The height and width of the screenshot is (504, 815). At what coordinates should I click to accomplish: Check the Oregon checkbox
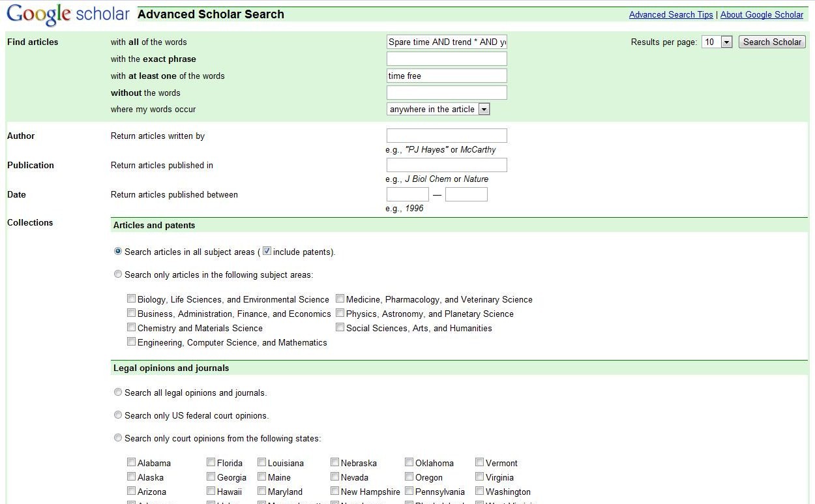(409, 477)
